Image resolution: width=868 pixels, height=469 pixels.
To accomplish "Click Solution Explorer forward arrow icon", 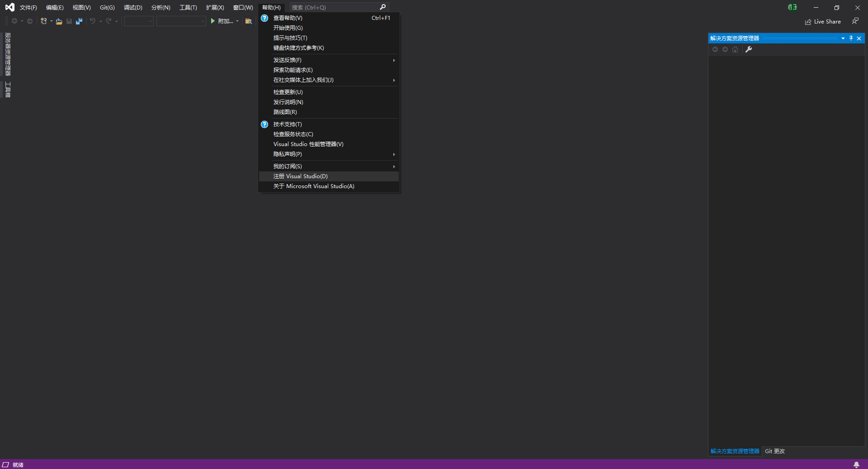I will [725, 49].
